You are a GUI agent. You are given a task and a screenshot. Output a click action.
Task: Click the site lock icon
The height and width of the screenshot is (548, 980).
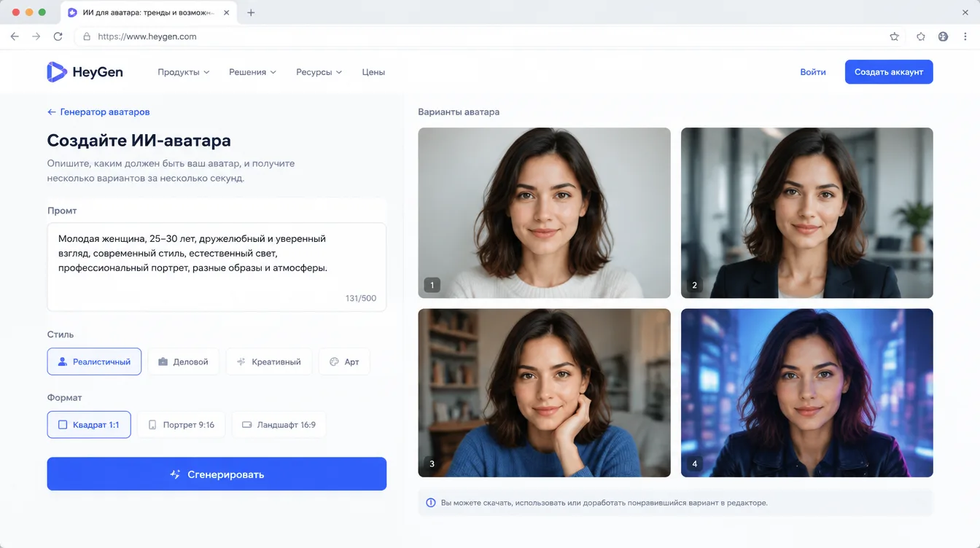[x=87, y=36]
